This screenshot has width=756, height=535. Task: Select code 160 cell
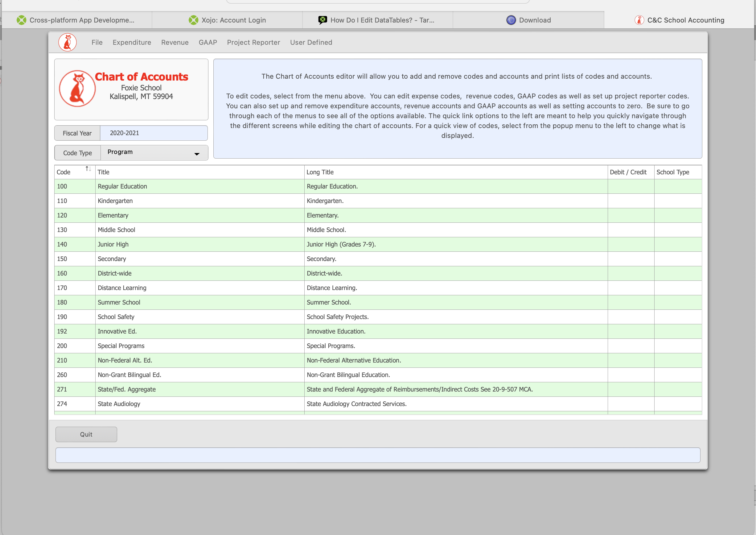(75, 273)
